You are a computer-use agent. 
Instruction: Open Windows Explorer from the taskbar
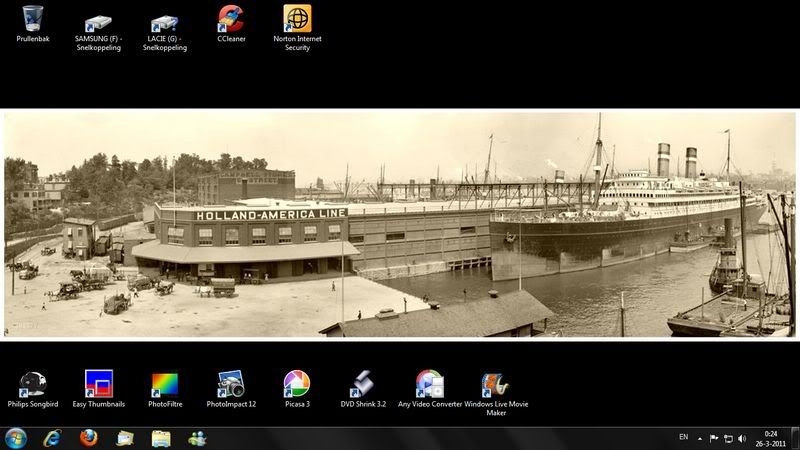[x=161, y=438]
